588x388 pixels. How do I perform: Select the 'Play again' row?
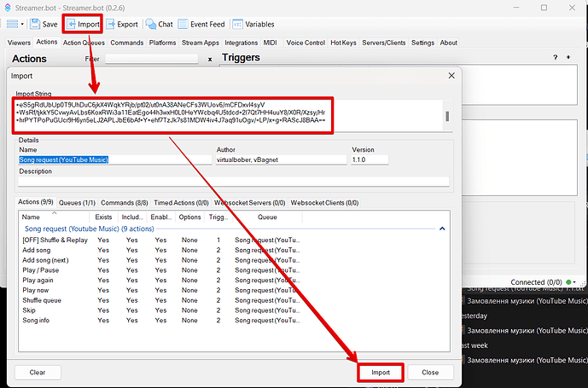pyautogui.click(x=161, y=281)
